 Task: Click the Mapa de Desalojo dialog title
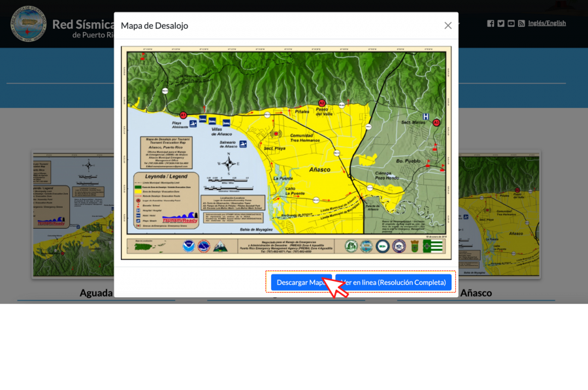coord(154,25)
